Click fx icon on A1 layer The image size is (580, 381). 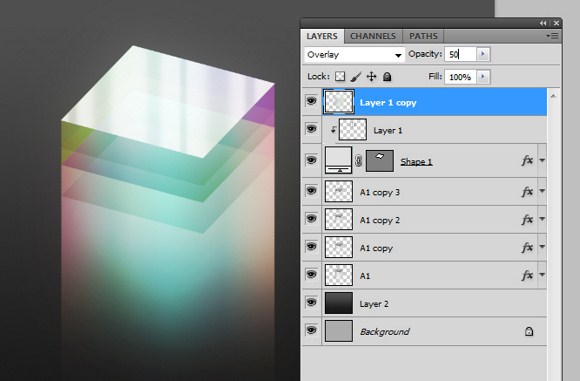click(x=527, y=275)
